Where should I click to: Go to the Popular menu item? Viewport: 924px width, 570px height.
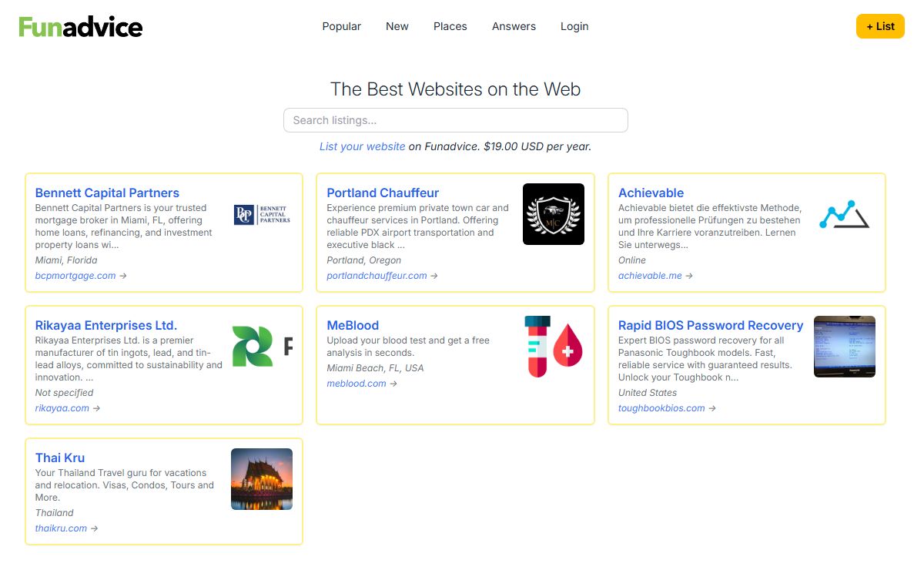(x=342, y=26)
